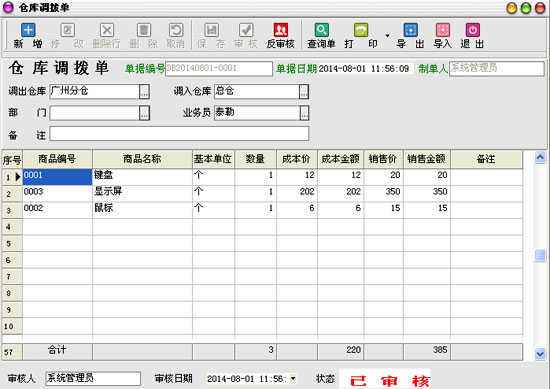
Task: Click the 商品名称 column header
Action: coord(142,159)
